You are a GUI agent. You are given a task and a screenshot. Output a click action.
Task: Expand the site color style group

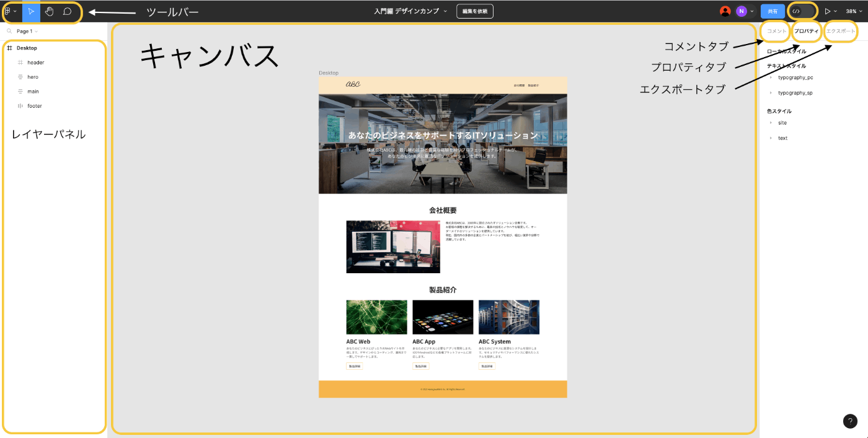(x=771, y=123)
